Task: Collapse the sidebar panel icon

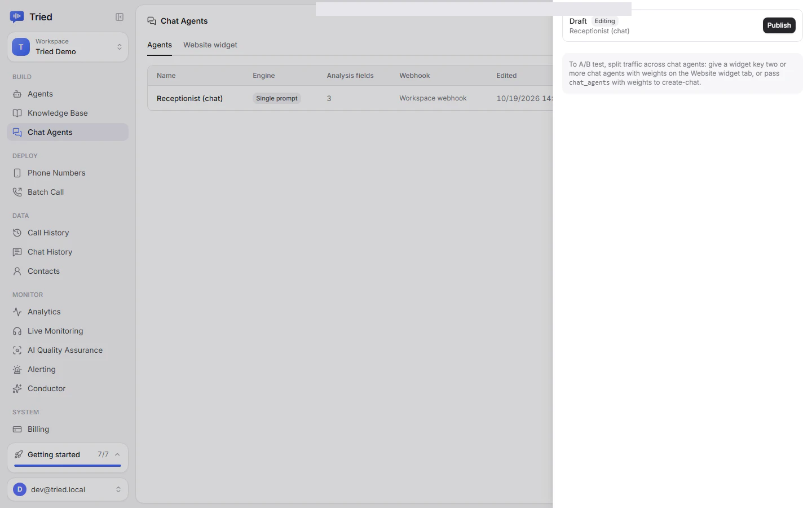Action: [120, 17]
